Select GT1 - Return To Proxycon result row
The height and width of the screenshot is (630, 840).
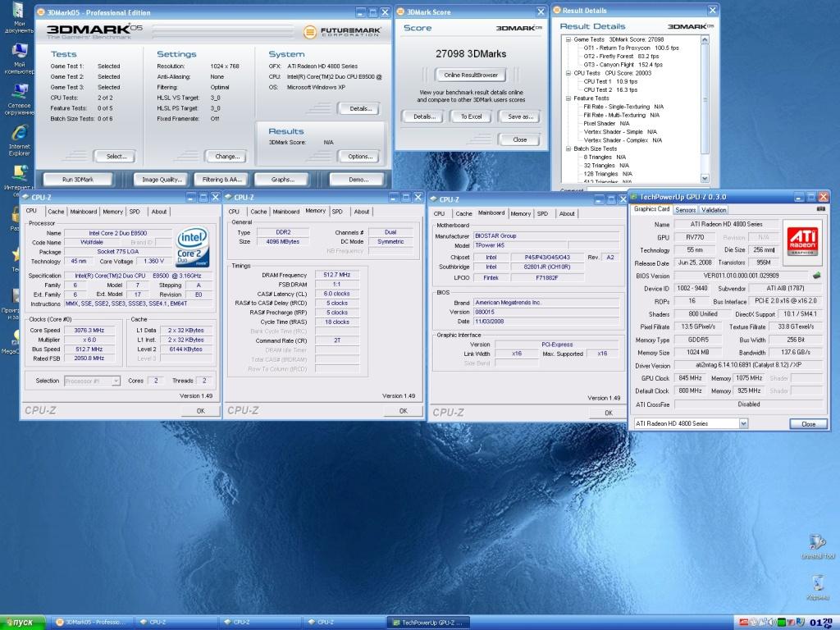click(x=631, y=48)
